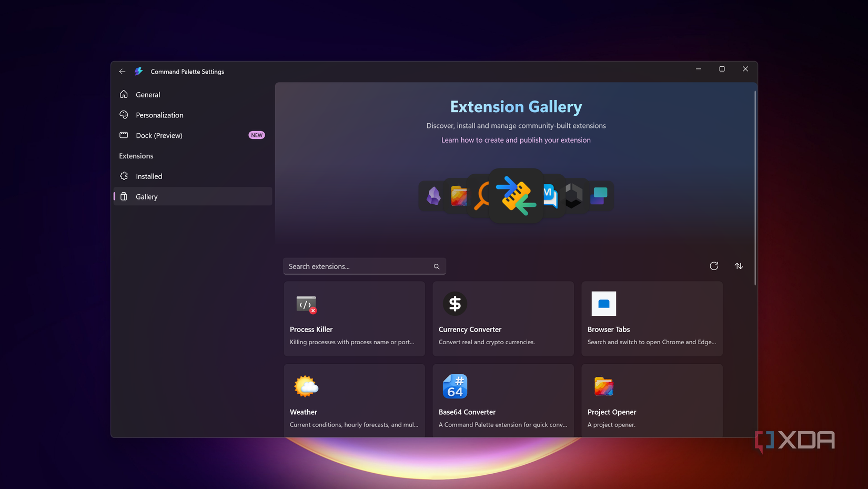Click the gallery vertical scrollbar

click(755, 188)
